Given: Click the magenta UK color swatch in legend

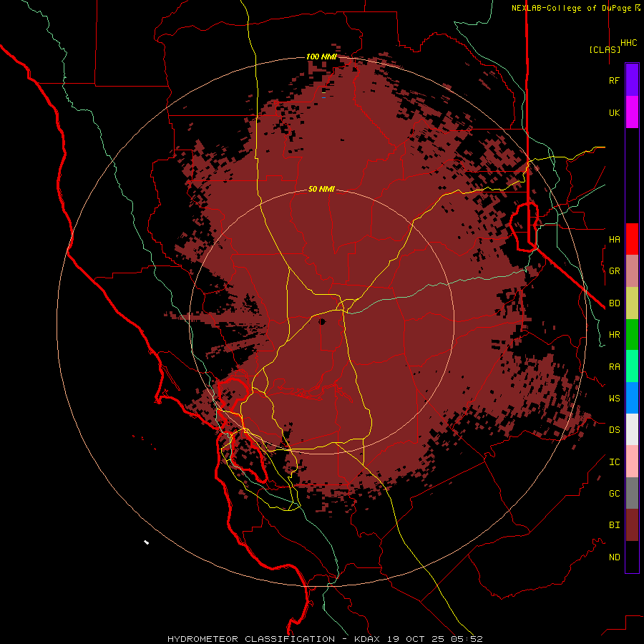Looking at the screenshot, I should click(x=632, y=112).
